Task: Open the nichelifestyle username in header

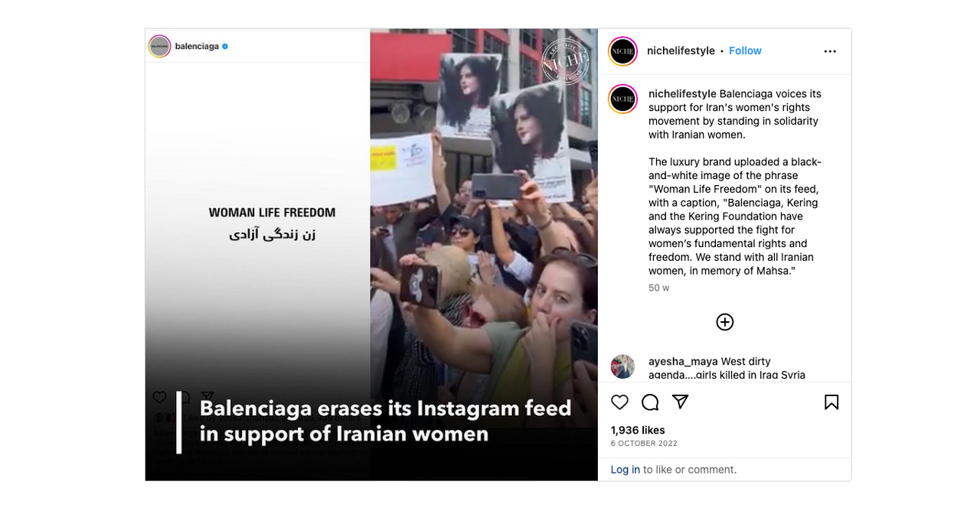Action: (681, 50)
